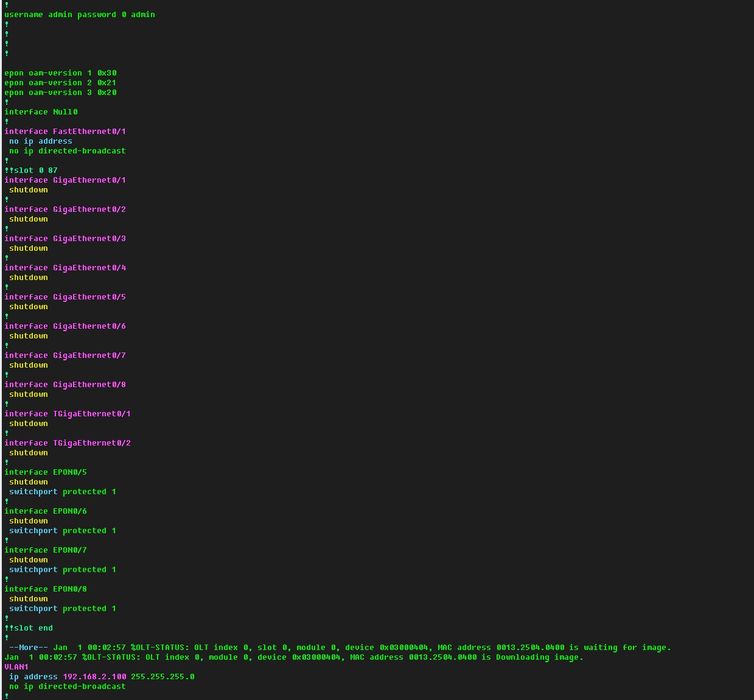
Task: Click the interface FastEthernet0/1 line
Action: pyautogui.click(x=65, y=132)
